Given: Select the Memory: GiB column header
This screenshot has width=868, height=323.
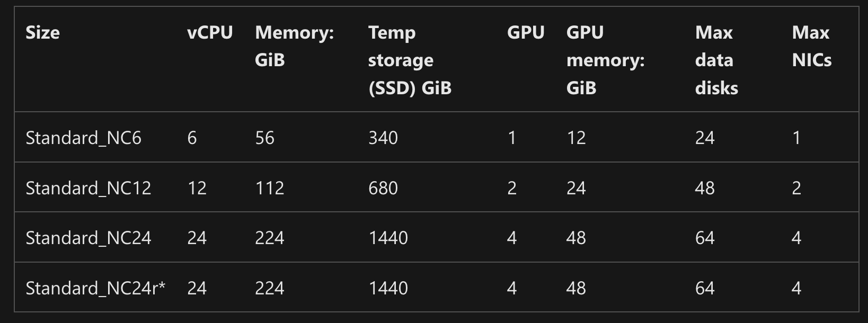Looking at the screenshot, I should point(294,46).
